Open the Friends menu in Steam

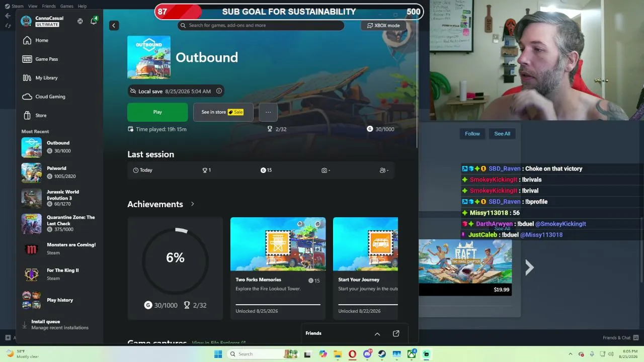tap(49, 6)
